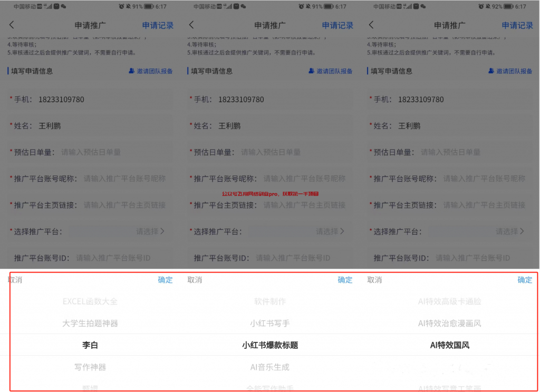Screen dimensions: 540x392
Task: Confirm the middle picker with 确定
Action: [x=345, y=280]
